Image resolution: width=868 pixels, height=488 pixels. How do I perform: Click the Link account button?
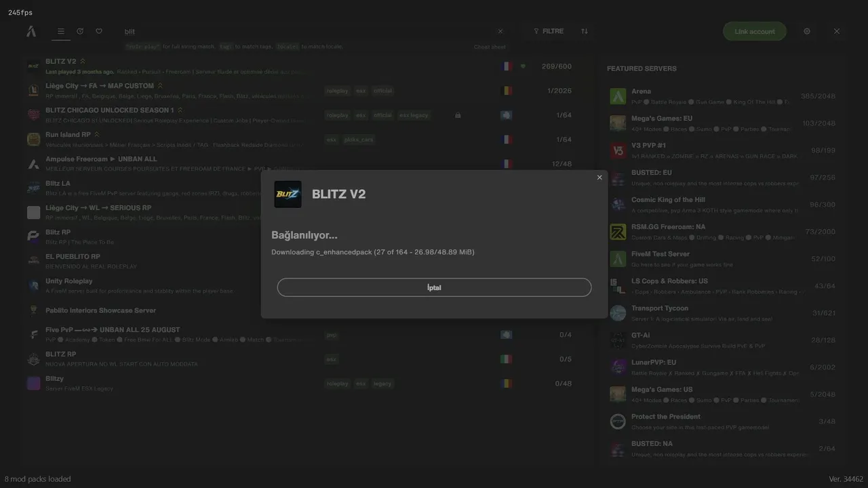coord(755,31)
